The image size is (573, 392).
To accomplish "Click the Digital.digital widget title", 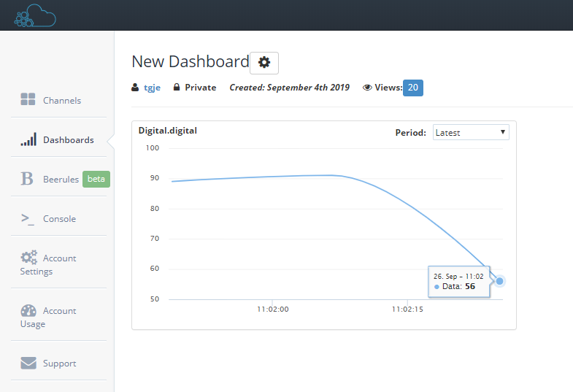I will click(168, 131).
